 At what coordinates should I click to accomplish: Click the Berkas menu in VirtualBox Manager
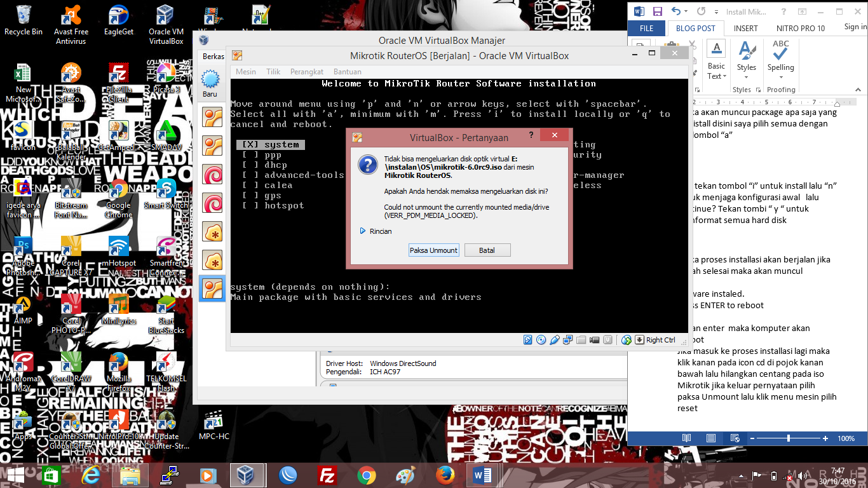pyautogui.click(x=213, y=57)
